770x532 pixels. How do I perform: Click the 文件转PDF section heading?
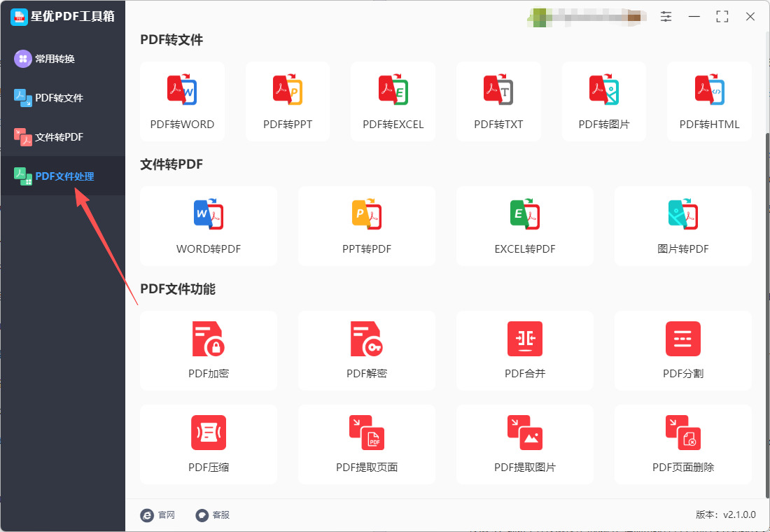[171, 164]
